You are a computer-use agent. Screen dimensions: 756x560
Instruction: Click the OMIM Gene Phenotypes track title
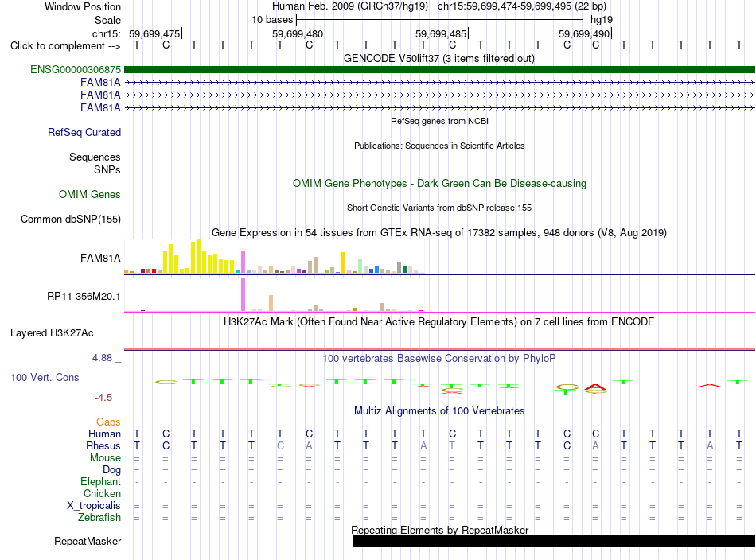(440, 184)
